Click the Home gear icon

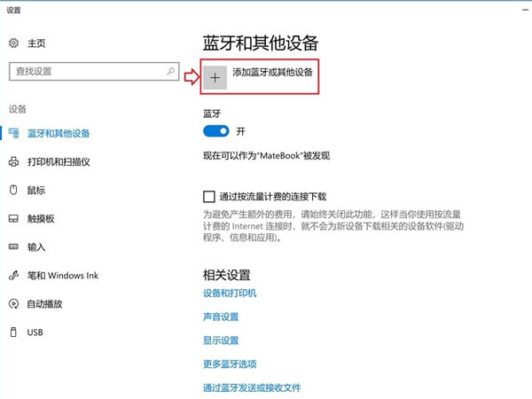14,43
